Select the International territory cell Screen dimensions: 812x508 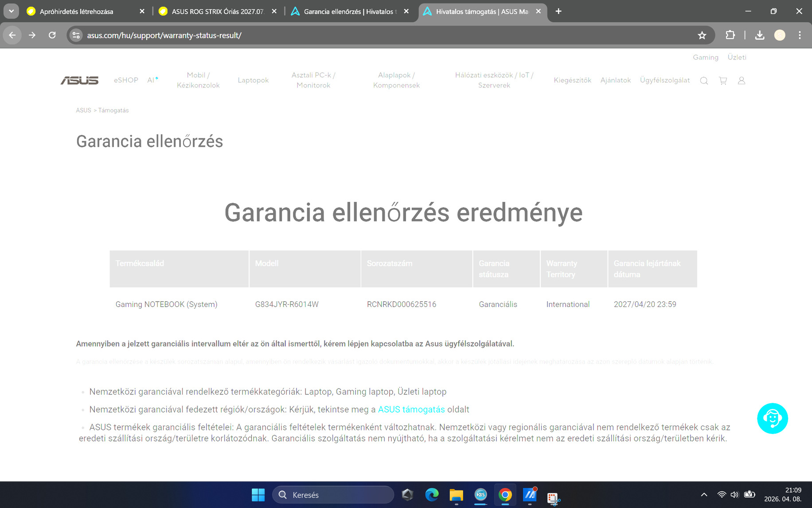[568, 304]
